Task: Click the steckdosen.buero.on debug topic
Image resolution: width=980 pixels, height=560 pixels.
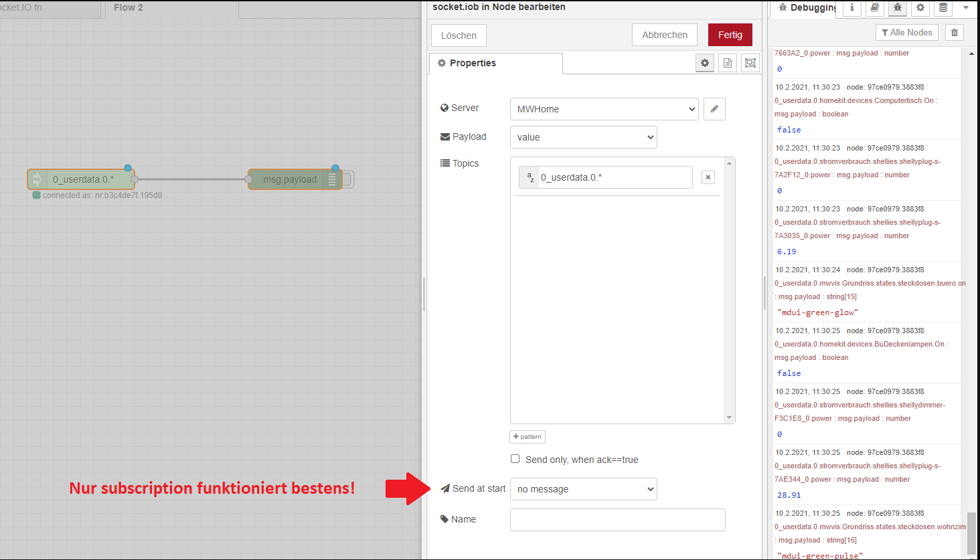Action: point(870,284)
